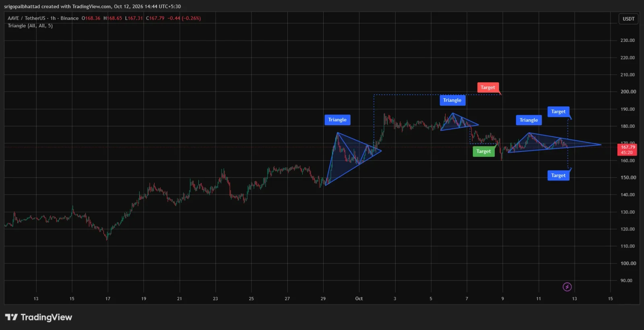The width and height of the screenshot is (644, 330).
Task: Click the 180.00 price axis label
Action: 627,126
